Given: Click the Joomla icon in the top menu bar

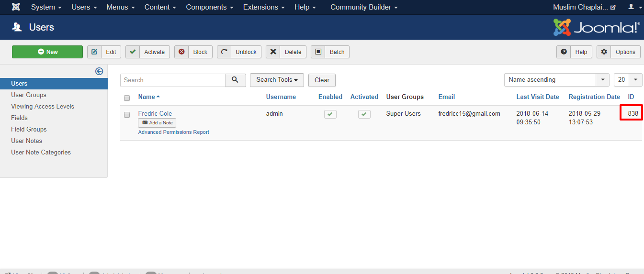Looking at the screenshot, I should (x=16, y=7).
